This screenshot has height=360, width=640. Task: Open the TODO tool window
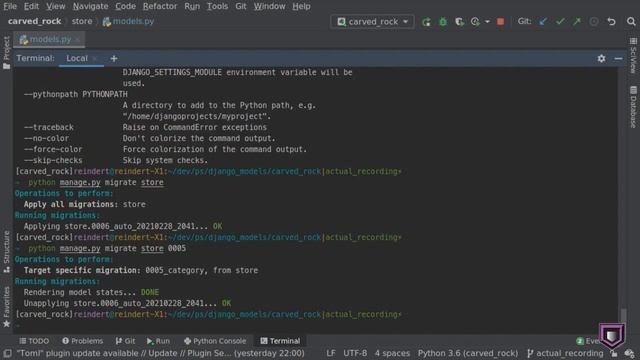point(34,341)
